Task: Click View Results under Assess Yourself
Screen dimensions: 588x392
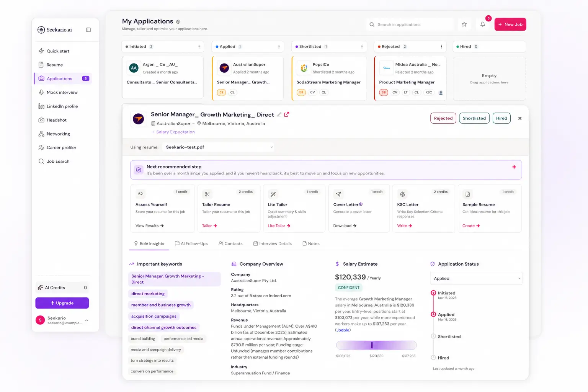Action: (x=150, y=226)
